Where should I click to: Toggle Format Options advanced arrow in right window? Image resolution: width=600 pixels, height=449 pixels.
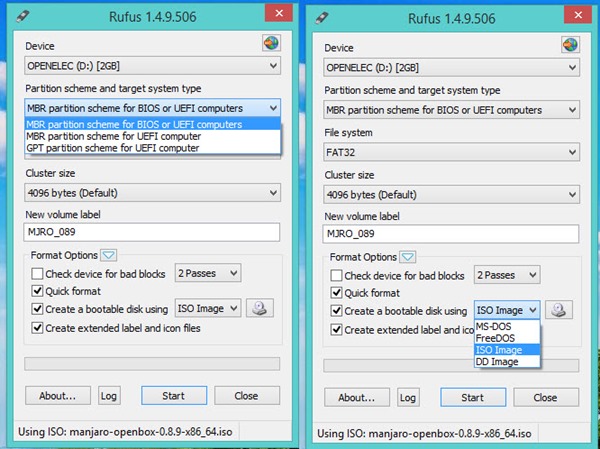click(x=408, y=257)
